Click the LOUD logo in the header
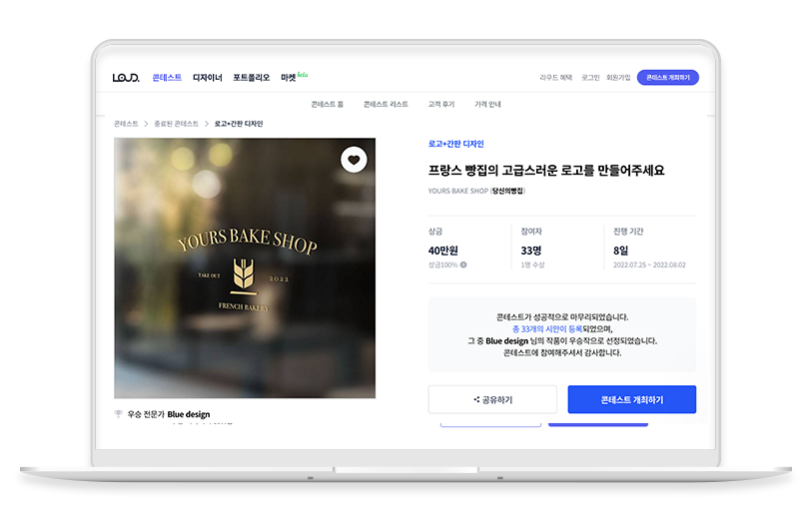Viewport: 812px width, 521px height. (126, 78)
